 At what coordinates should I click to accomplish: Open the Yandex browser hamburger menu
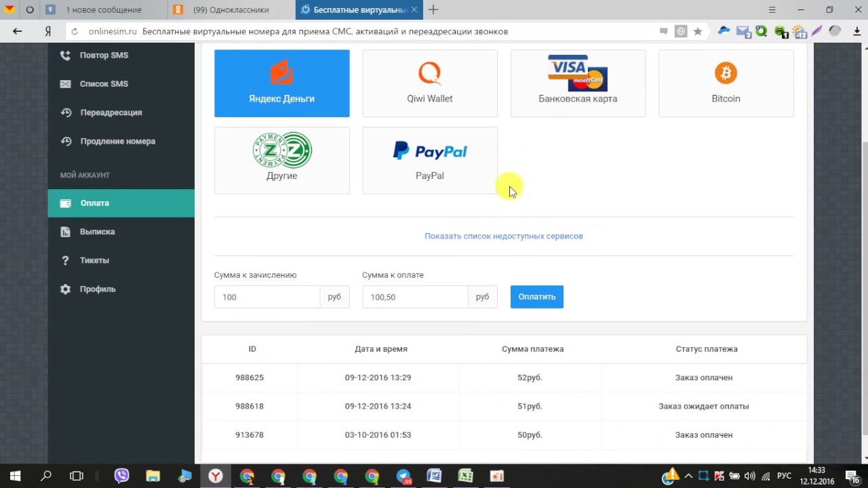click(x=772, y=9)
